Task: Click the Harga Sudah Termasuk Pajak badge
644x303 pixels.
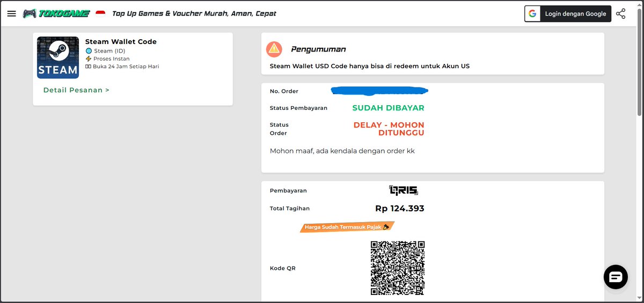Action: point(347,227)
